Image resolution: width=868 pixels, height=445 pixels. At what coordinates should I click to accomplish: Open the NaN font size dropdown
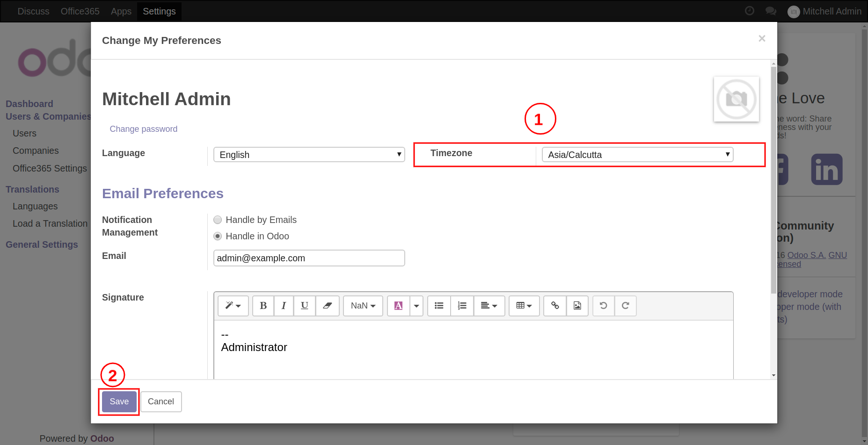point(363,306)
